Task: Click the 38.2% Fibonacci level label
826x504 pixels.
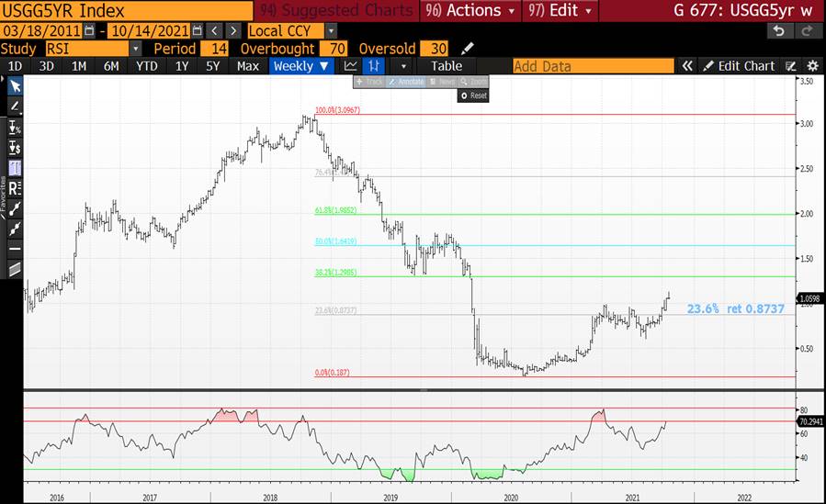Action: (x=335, y=273)
